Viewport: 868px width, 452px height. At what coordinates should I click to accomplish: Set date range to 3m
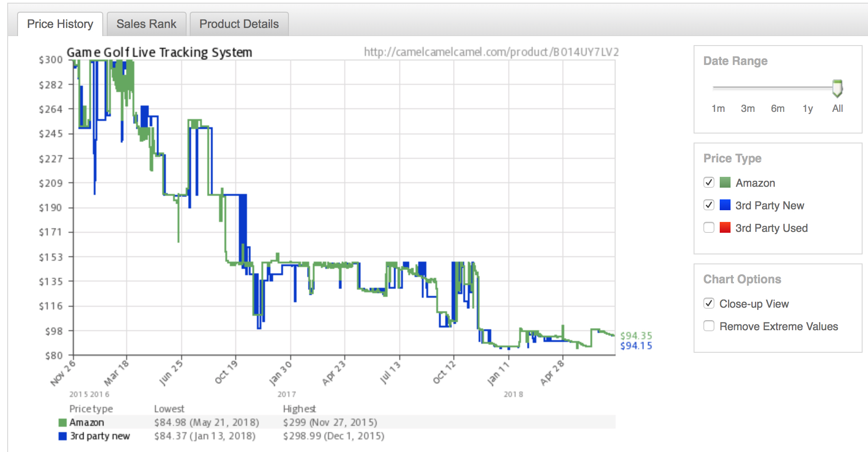point(748,109)
